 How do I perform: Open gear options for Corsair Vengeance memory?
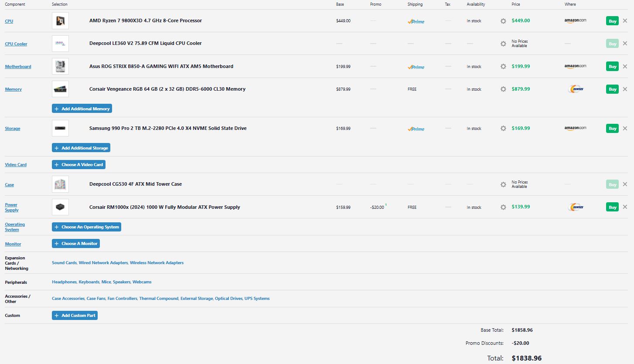(503, 89)
